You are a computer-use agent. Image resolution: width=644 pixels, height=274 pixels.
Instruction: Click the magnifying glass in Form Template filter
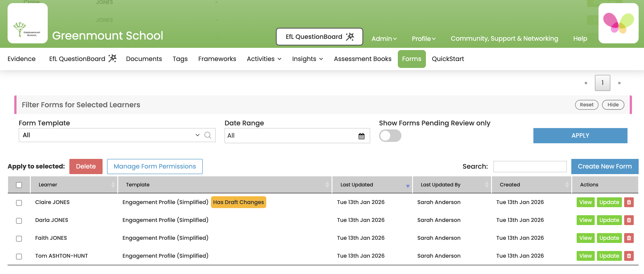pyautogui.click(x=208, y=135)
